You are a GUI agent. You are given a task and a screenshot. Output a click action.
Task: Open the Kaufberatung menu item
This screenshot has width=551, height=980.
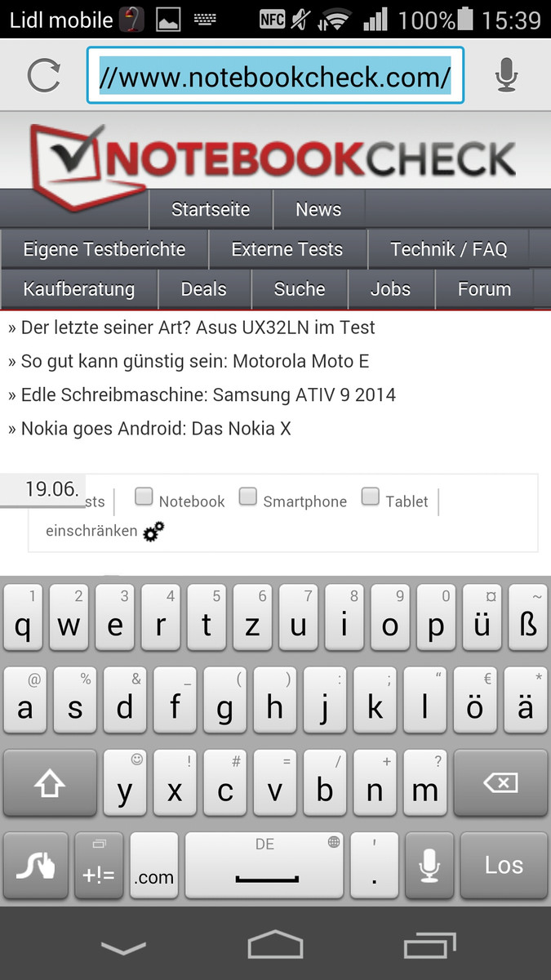[79, 289]
